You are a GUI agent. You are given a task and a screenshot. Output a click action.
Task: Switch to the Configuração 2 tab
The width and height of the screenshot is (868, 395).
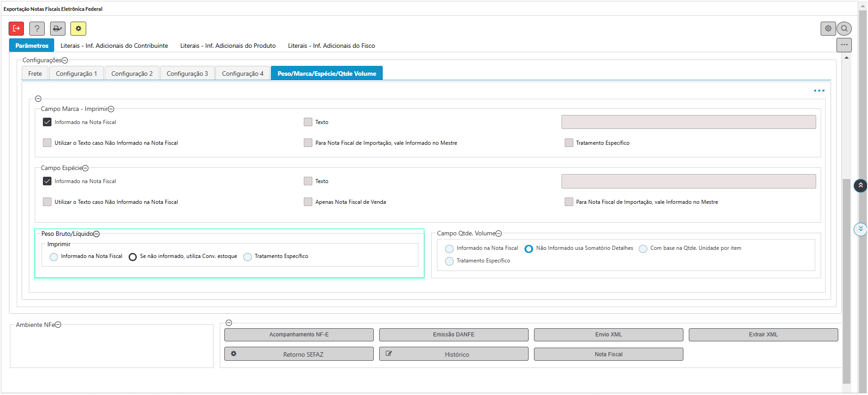pyautogui.click(x=132, y=73)
